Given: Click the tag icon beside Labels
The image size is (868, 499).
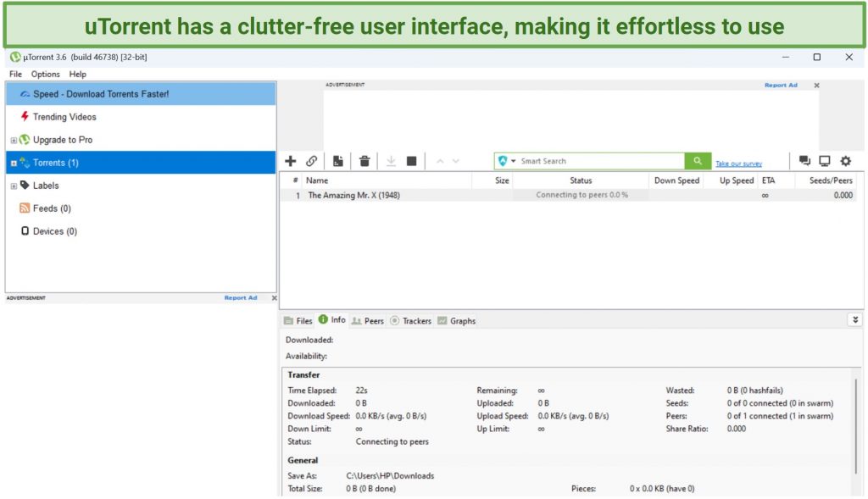Looking at the screenshot, I should pyautogui.click(x=25, y=185).
